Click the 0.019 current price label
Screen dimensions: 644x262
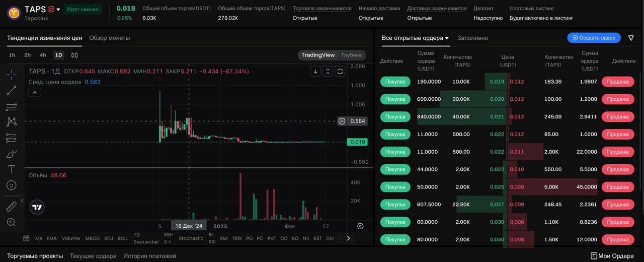tap(357, 142)
